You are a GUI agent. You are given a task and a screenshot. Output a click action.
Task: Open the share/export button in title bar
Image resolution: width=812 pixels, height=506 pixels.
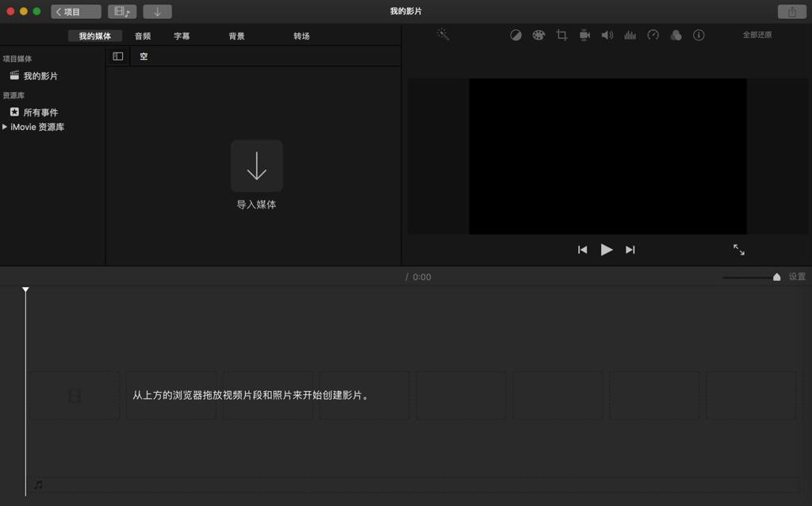click(792, 11)
